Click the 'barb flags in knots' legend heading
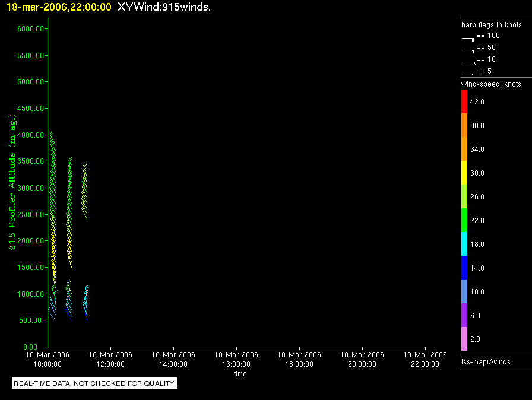The image size is (532, 400). (x=491, y=25)
